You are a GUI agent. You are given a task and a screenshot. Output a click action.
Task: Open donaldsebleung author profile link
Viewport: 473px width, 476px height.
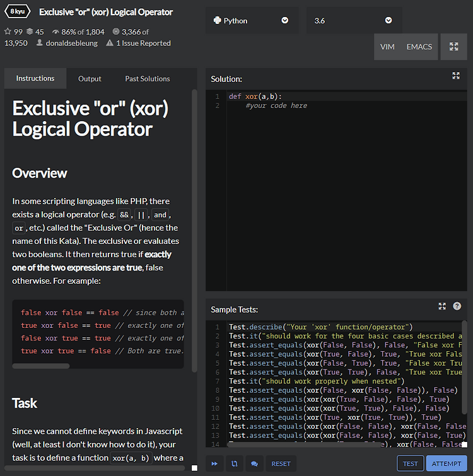(x=72, y=43)
